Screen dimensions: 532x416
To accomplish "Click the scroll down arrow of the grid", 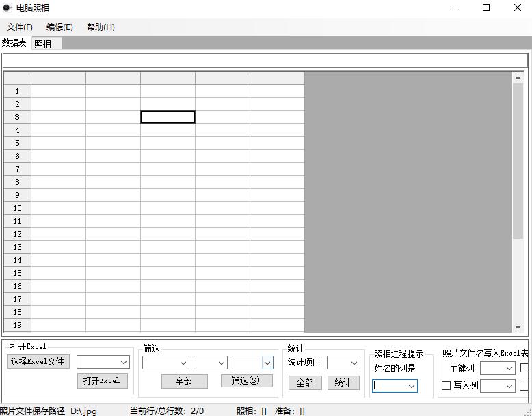I will tap(518, 326).
